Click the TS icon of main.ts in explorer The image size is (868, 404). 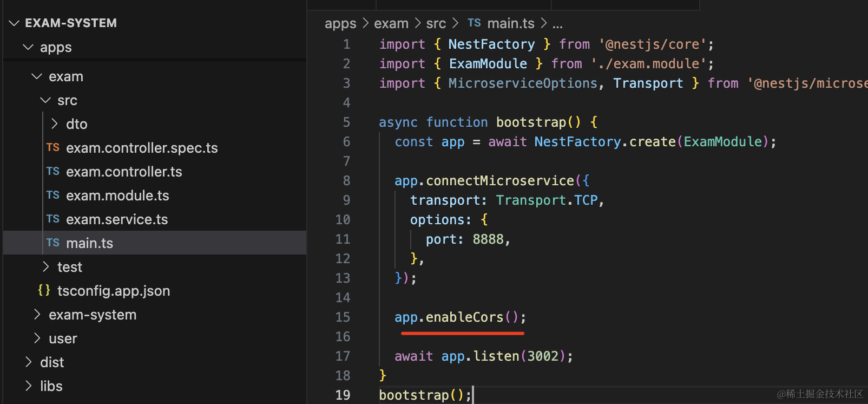[x=53, y=243]
